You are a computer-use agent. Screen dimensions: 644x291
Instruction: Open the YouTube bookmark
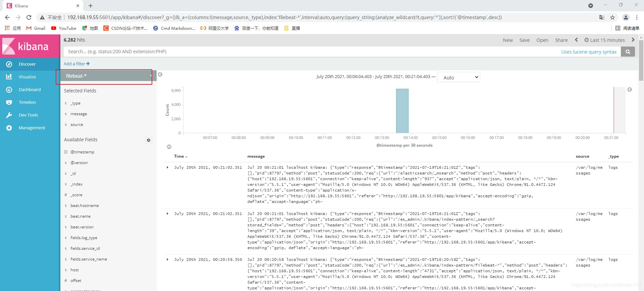[64, 28]
